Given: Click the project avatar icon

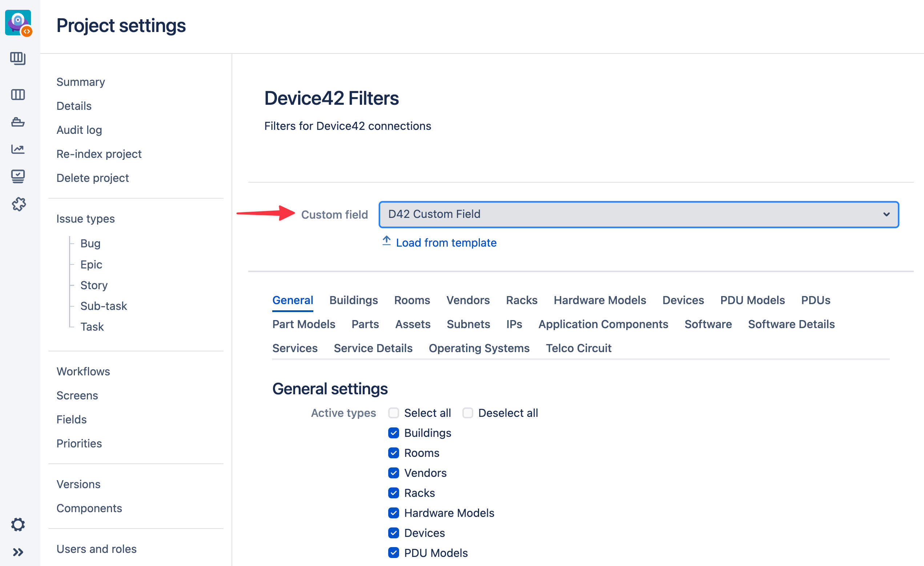Looking at the screenshot, I should point(18,23).
